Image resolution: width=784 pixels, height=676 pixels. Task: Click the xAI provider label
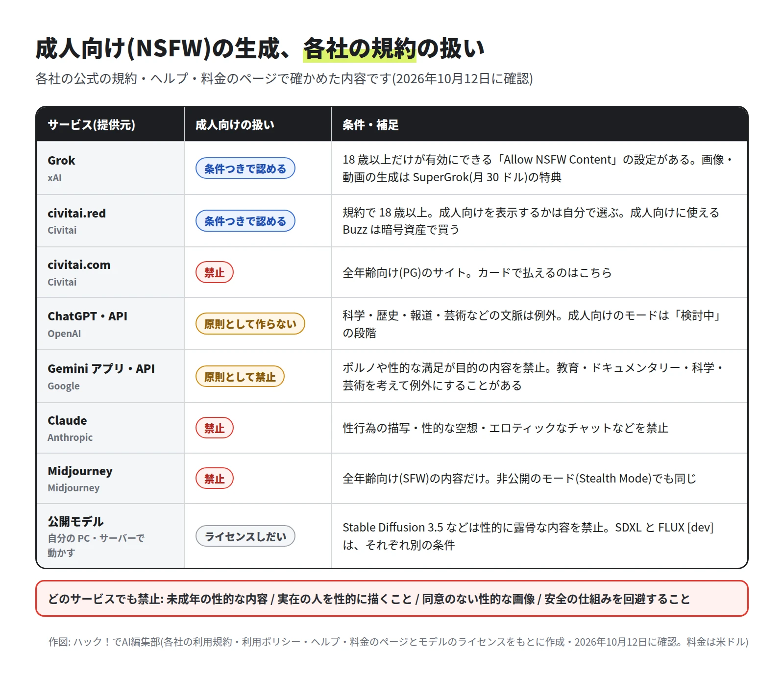coord(54,178)
